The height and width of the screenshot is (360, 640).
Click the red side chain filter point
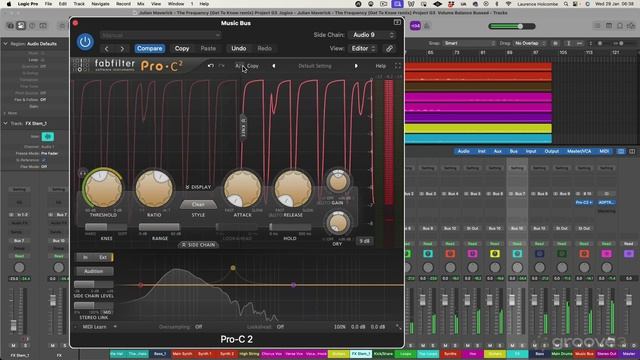point(141,285)
